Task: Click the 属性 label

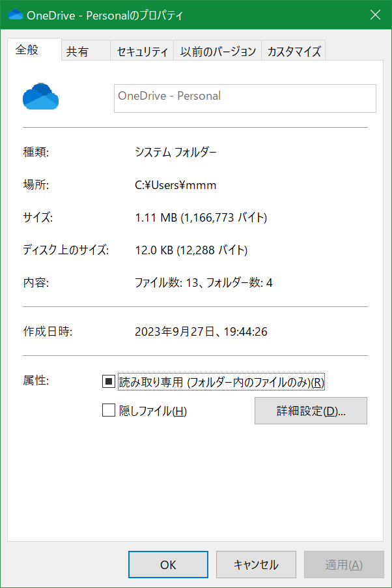Action: click(36, 380)
